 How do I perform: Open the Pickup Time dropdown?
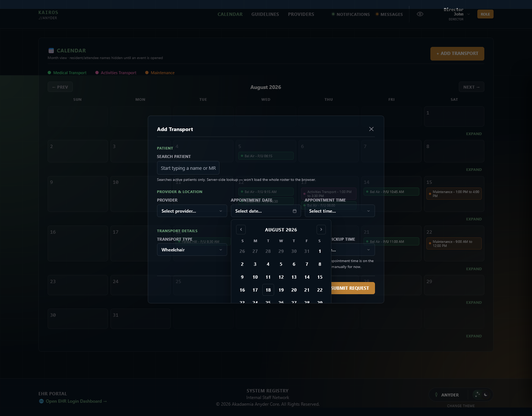tap(353, 250)
